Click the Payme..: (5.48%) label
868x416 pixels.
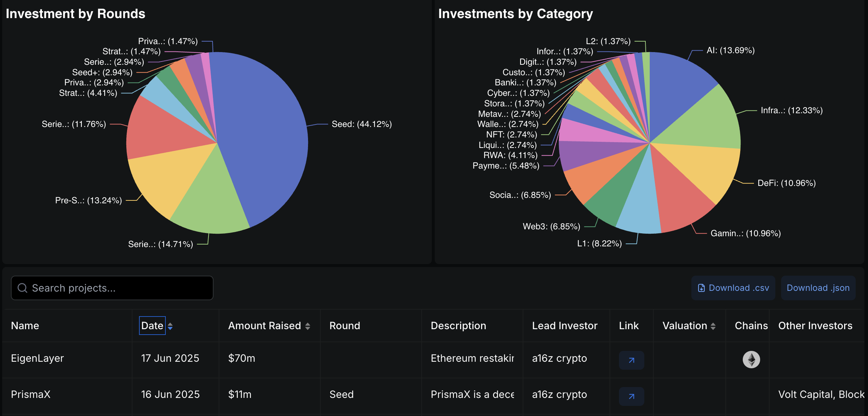pos(506,166)
